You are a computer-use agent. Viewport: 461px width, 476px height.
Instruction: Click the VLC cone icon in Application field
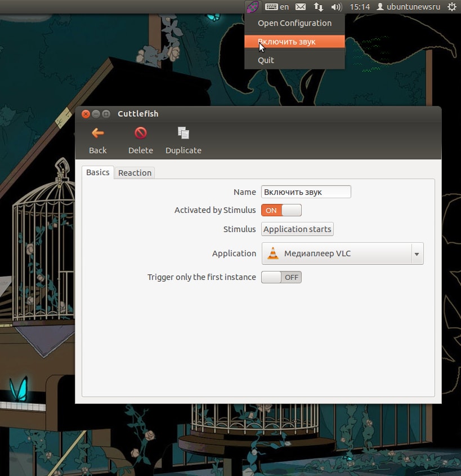pyautogui.click(x=272, y=253)
